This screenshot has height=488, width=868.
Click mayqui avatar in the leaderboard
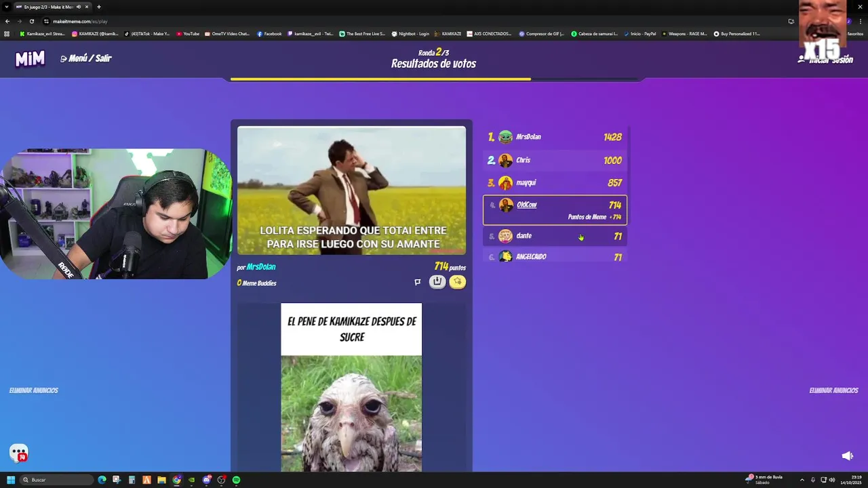click(x=505, y=183)
